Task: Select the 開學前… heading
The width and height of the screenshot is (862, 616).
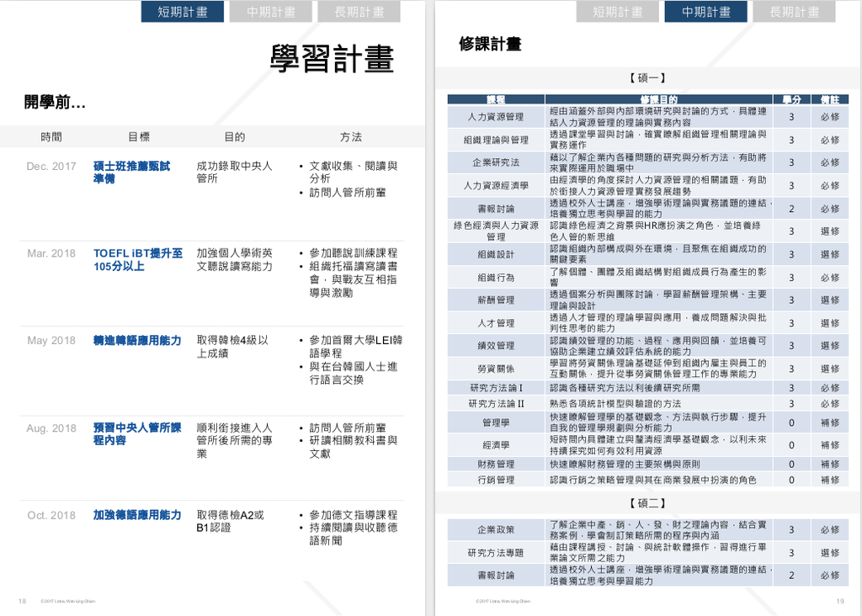Action: 55,102
